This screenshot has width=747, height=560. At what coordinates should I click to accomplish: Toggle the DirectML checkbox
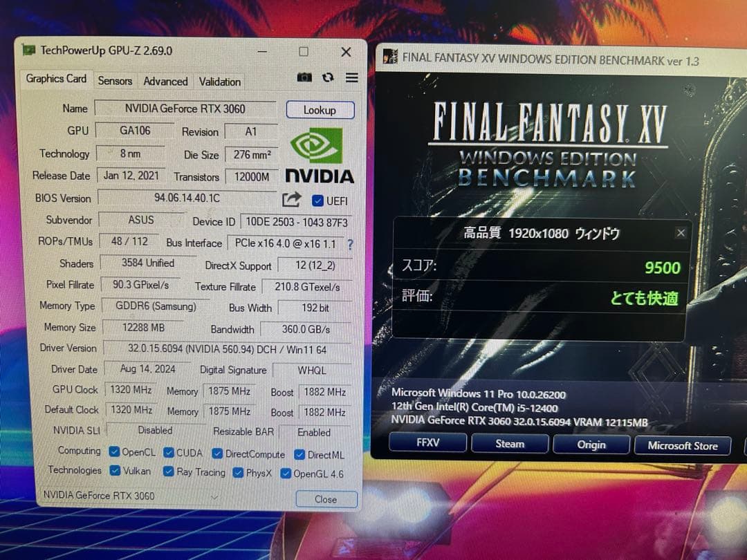[x=299, y=455]
